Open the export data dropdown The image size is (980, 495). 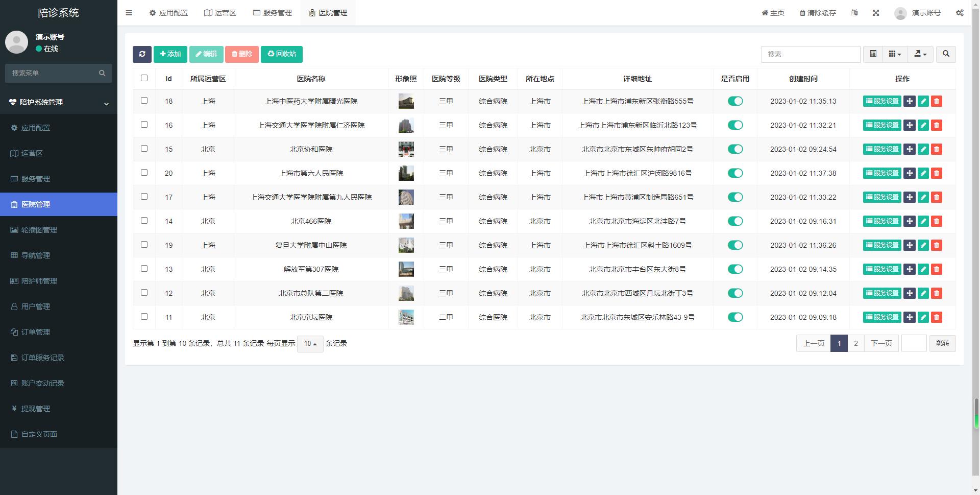coord(920,54)
